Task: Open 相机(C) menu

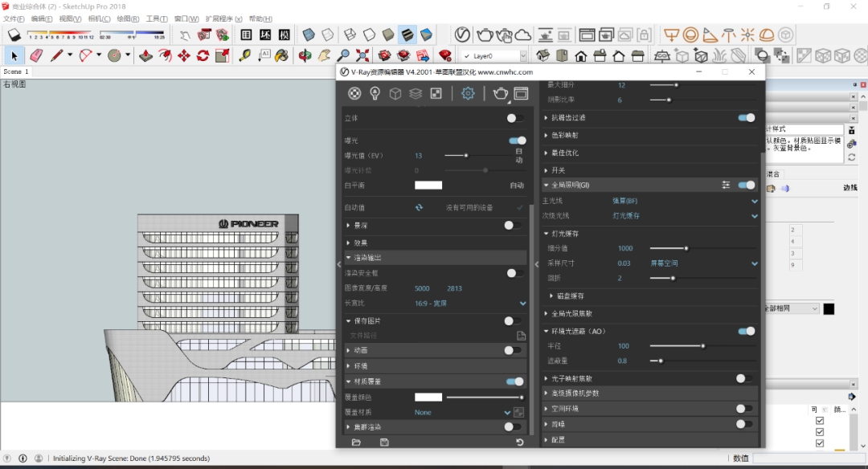Action: coord(99,18)
